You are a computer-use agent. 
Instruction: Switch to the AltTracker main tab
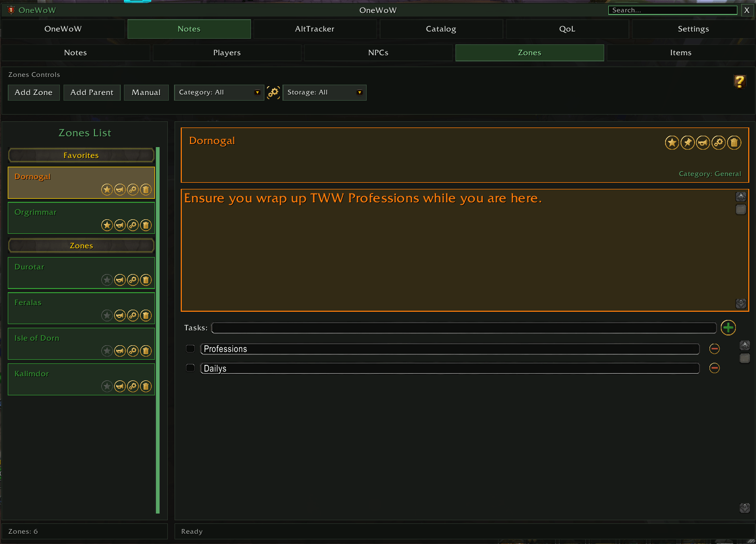point(314,29)
